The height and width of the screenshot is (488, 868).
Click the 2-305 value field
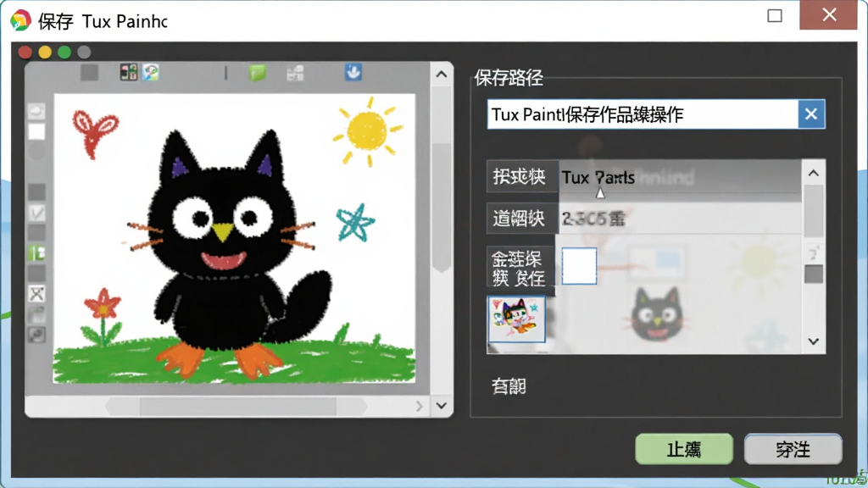(x=679, y=219)
